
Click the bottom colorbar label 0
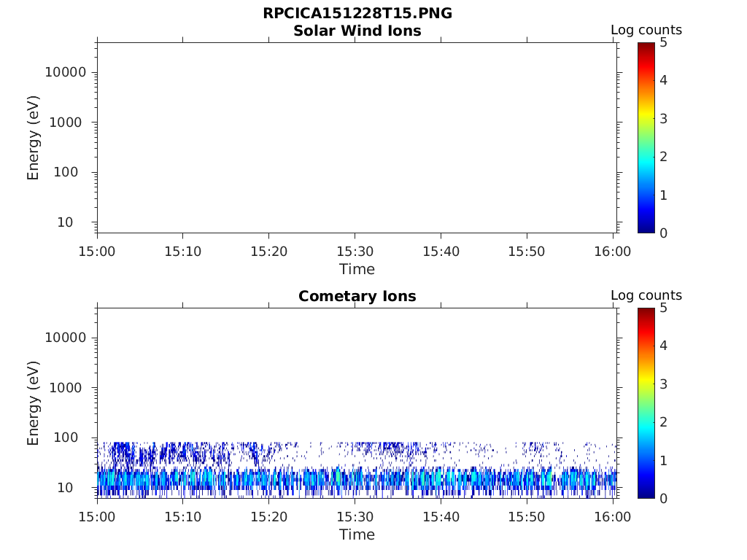(663, 499)
